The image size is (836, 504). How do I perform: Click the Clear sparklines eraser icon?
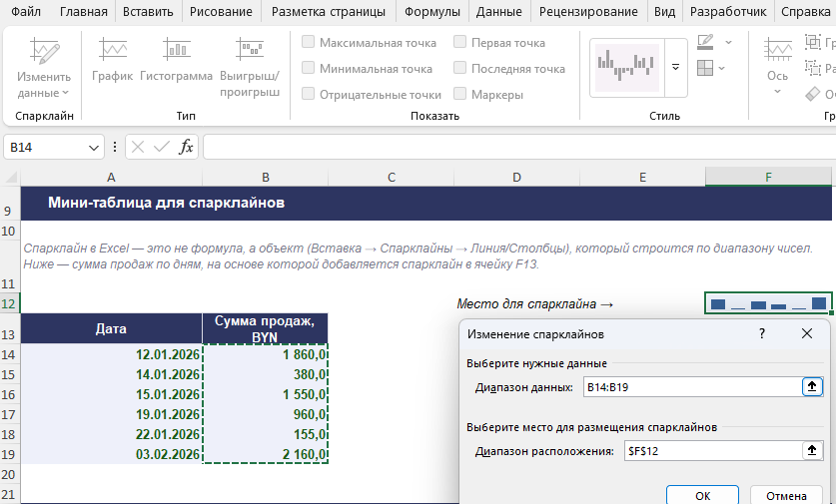pyautogui.click(x=813, y=94)
